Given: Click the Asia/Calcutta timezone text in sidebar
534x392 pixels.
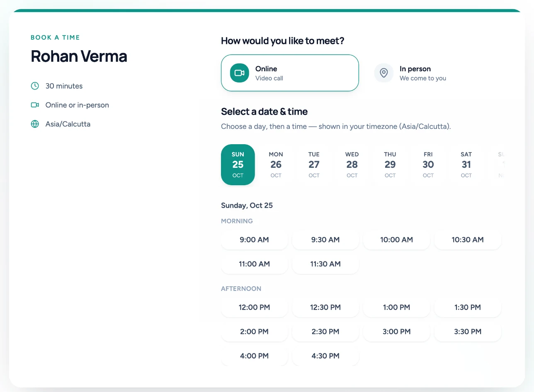Looking at the screenshot, I should tap(68, 124).
